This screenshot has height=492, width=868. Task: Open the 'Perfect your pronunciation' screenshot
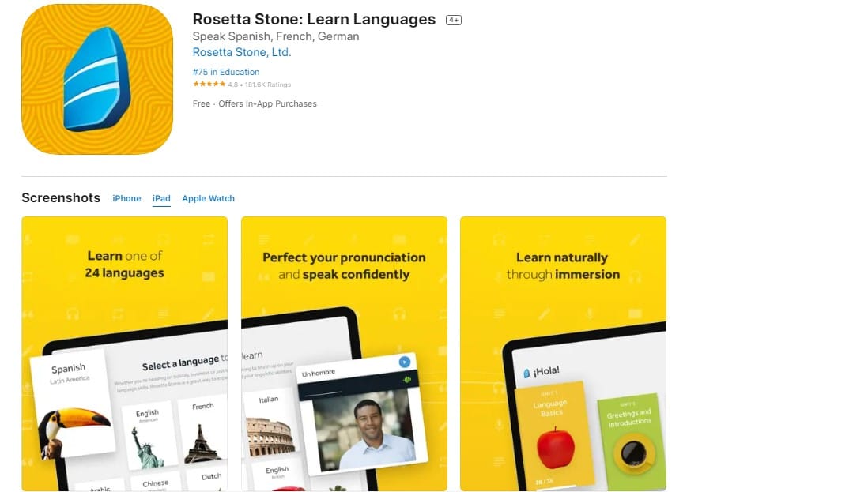point(344,354)
